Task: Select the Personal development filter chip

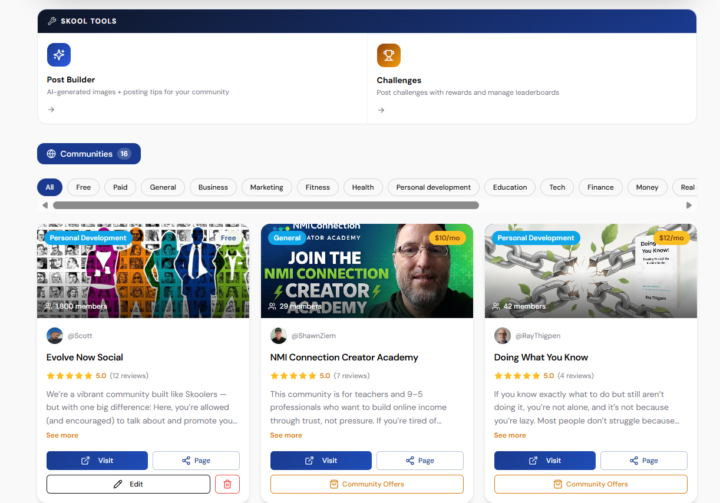Action: [433, 187]
